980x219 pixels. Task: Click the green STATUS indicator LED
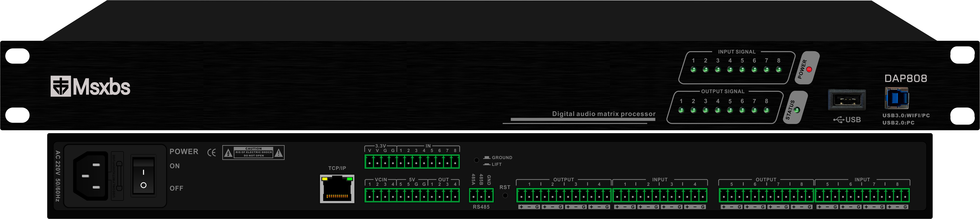[797, 110]
